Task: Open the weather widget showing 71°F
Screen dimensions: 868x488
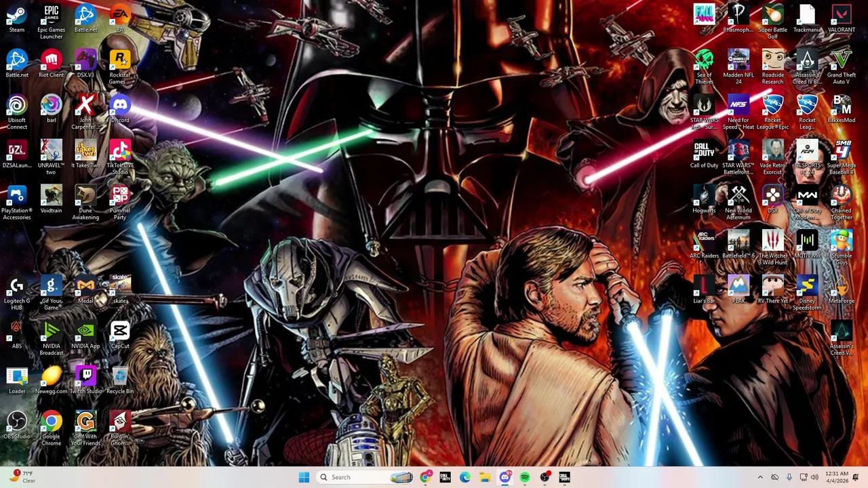Action: 22,477
